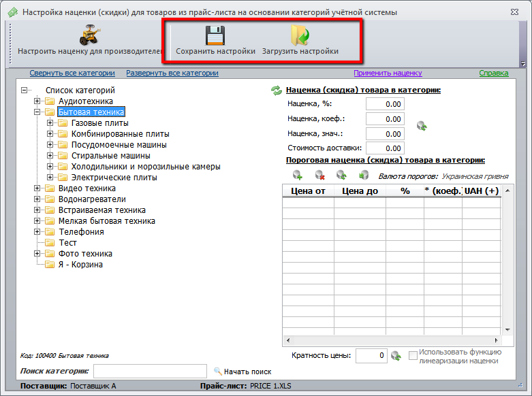
Task: Add a new threshold row icon
Action: click(x=298, y=175)
